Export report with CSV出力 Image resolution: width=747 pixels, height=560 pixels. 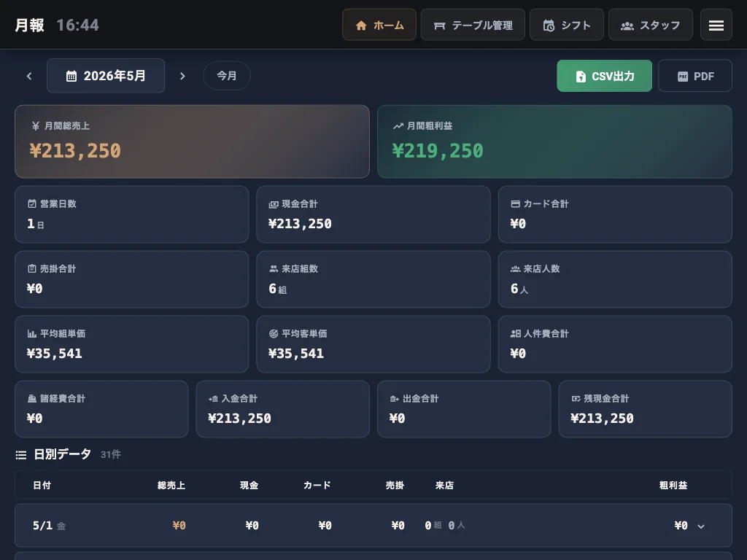[x=604, y=76]
